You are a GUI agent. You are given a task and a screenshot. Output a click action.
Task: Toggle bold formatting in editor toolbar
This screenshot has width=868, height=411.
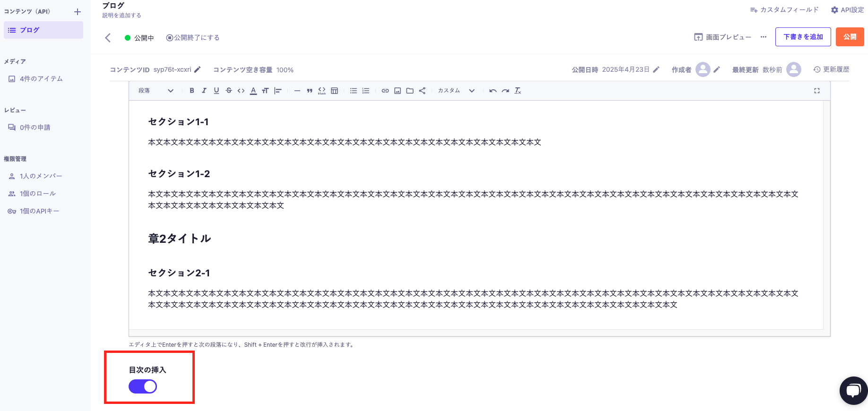coord(192,91)
